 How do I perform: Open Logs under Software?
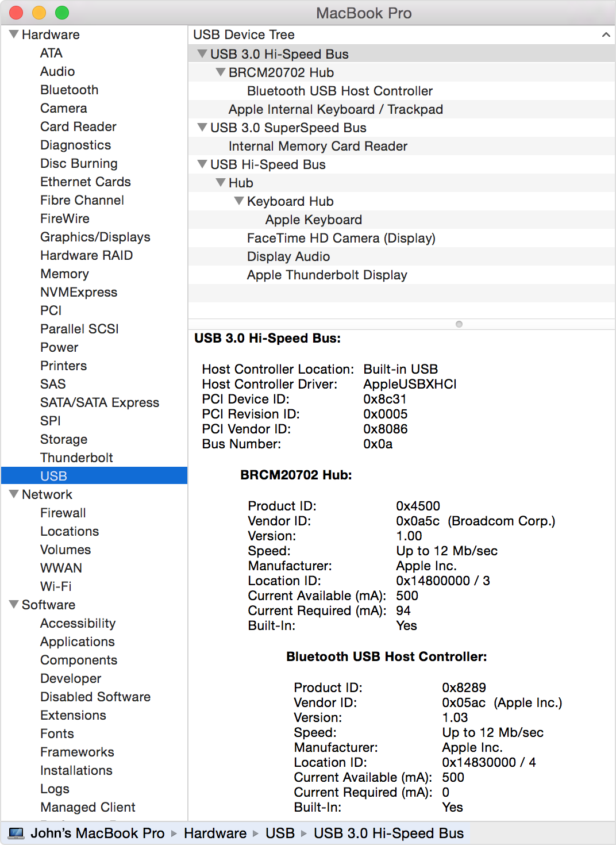click(55, 789)
